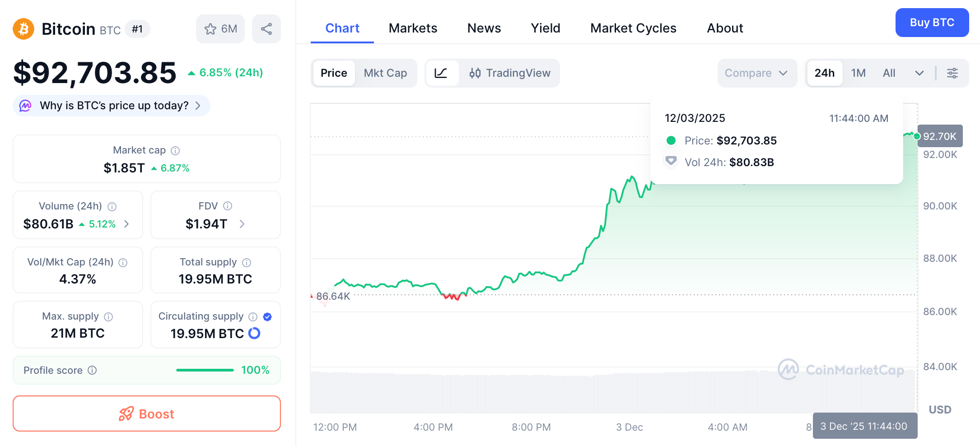980x446 pixels.
Task: Switch chart to TradingView candlestick view
Action: coord(510,73)
